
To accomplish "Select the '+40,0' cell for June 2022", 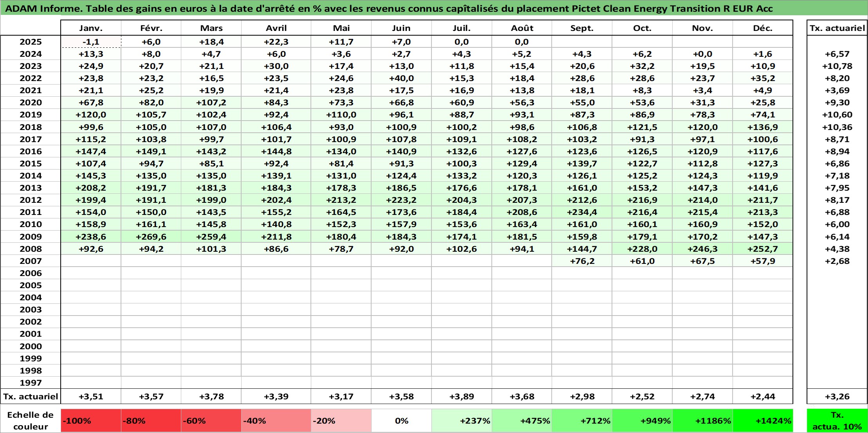I will [401, 78].
